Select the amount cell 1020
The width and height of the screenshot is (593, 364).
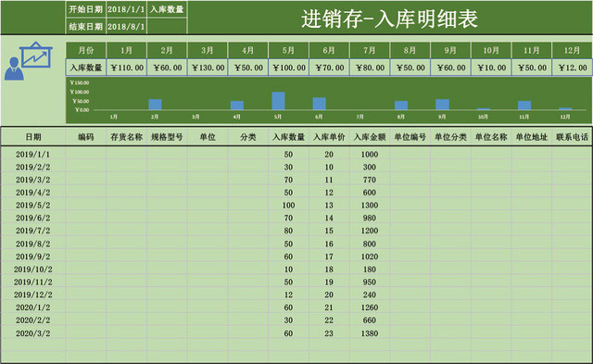point(370,257)
